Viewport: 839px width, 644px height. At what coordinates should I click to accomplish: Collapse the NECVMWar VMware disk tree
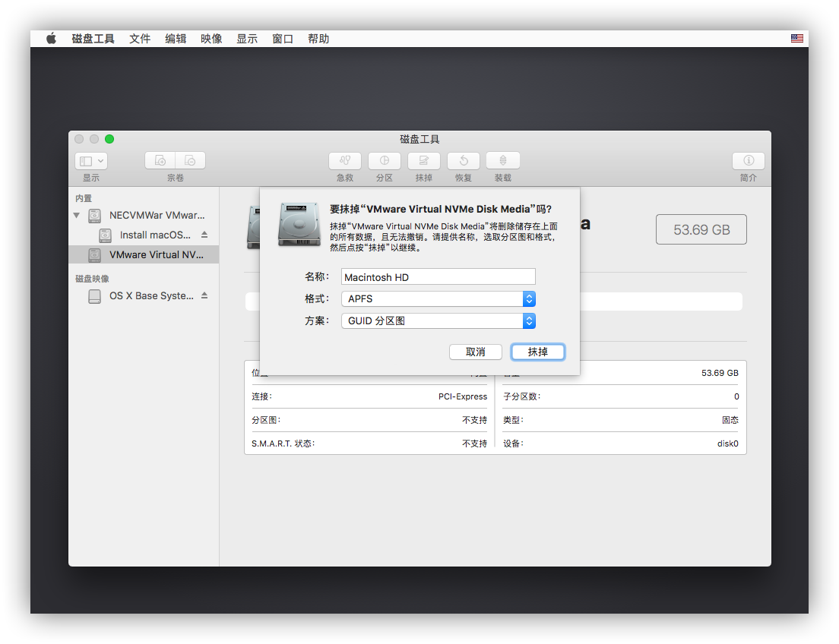click(77, 216)
